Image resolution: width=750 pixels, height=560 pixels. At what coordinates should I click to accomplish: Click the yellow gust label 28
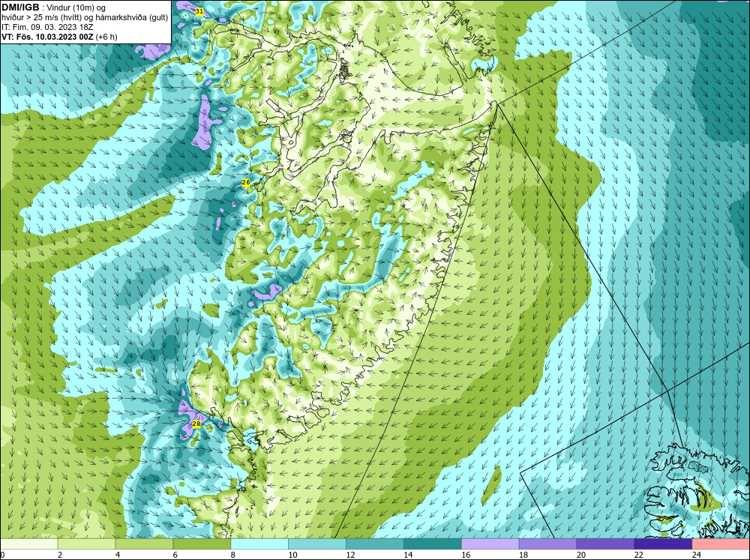click(x=196, y=424)
